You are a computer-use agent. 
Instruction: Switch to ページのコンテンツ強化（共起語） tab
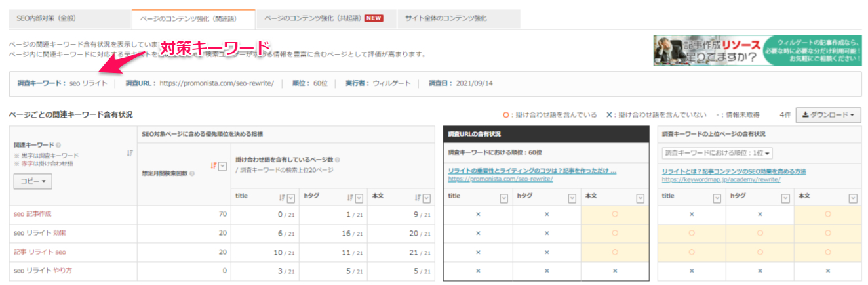click(x=325, y=18)
